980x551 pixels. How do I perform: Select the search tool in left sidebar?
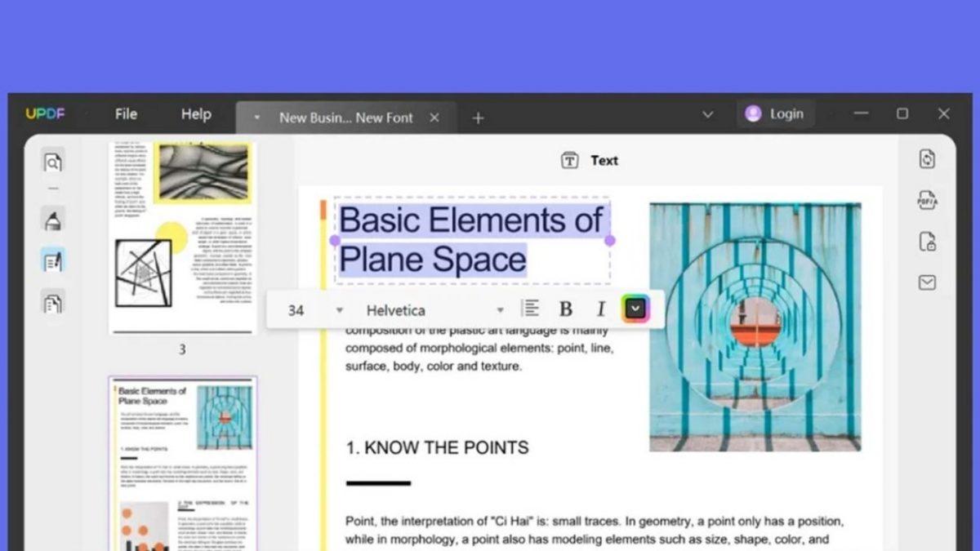(x=52, y=162)
